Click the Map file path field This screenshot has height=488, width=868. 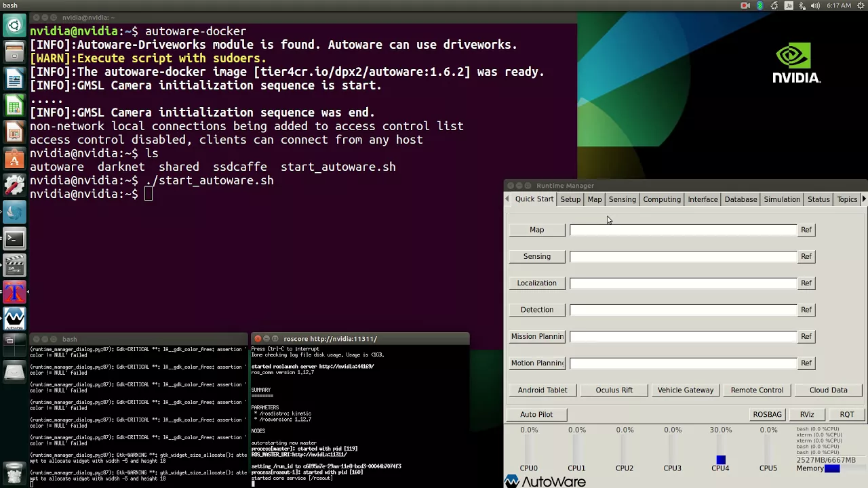[683, 230]
